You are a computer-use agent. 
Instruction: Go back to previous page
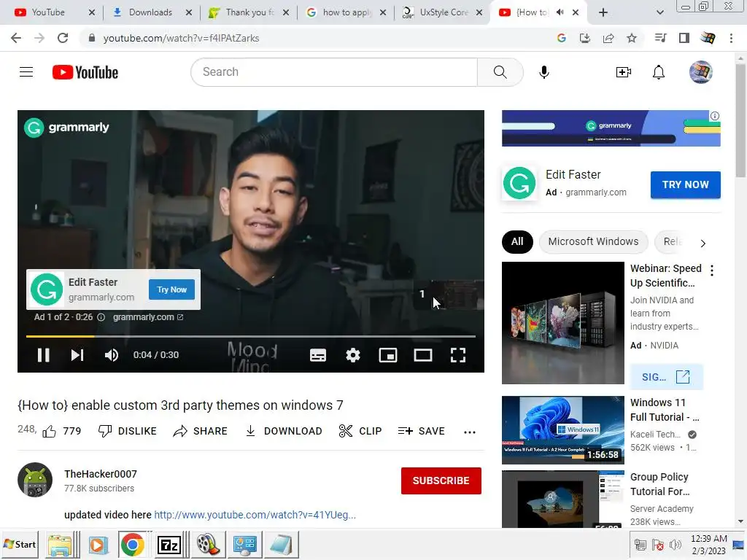(16, 38)
